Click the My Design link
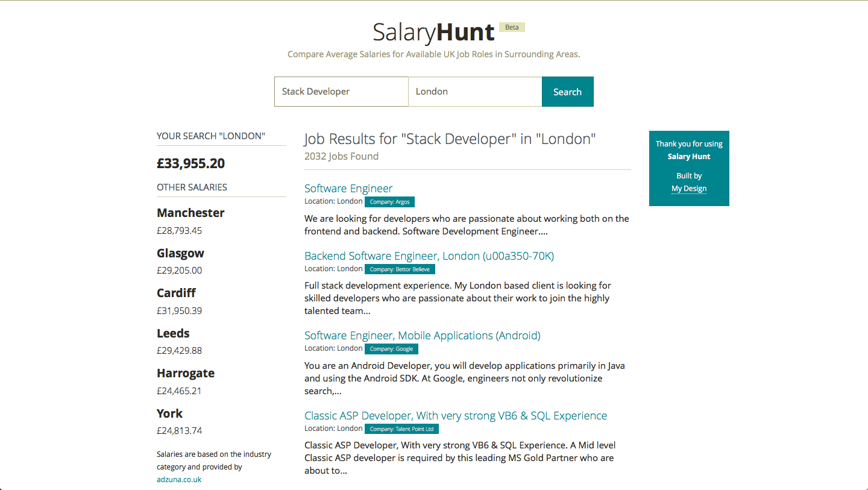Viewport: 868px width, 490px height. click(689, 188)
